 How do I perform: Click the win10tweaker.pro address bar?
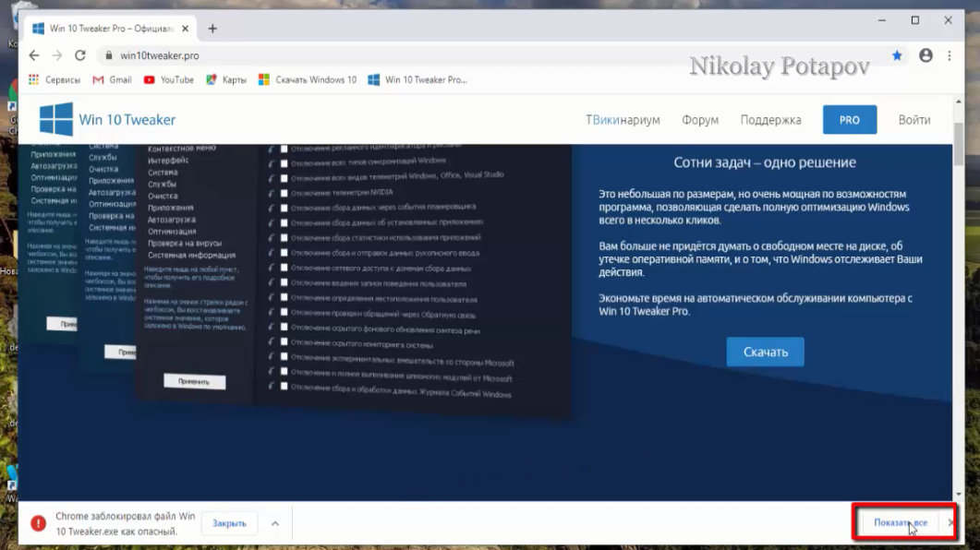coord(494,55)
